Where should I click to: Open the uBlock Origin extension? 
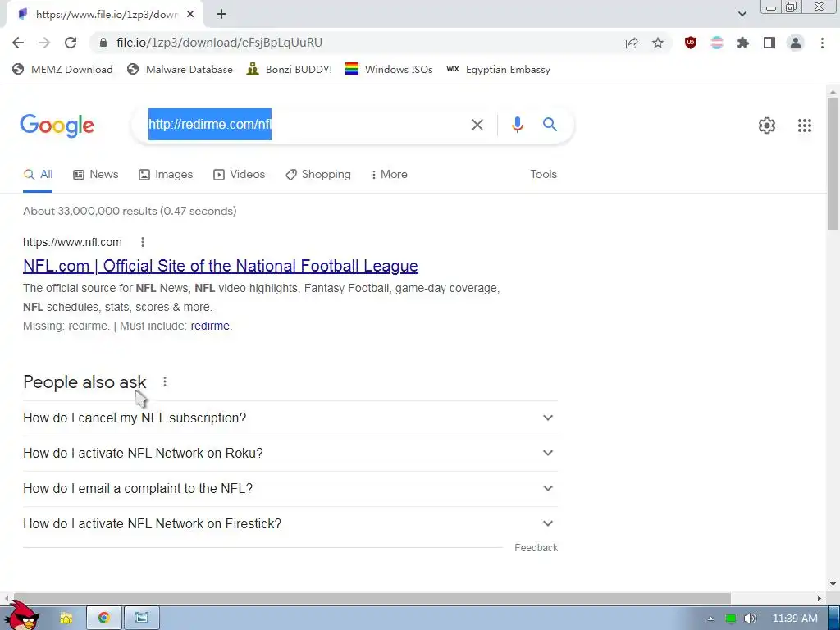[691, 43]
